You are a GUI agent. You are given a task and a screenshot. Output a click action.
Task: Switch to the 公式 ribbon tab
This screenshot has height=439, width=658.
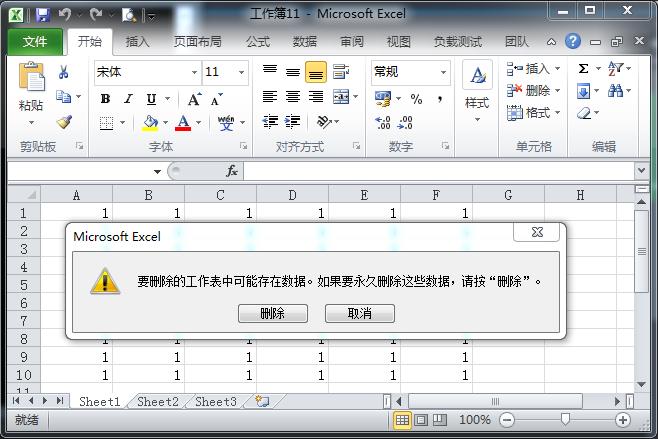(x=258, y=42)
